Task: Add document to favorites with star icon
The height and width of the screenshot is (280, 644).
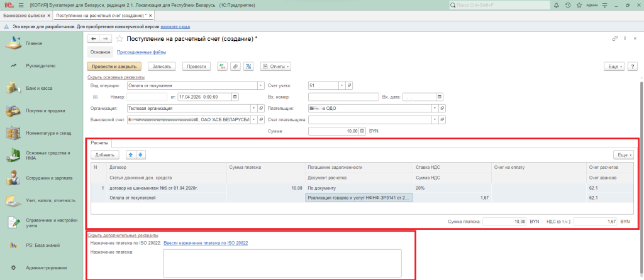Action: 119,39
